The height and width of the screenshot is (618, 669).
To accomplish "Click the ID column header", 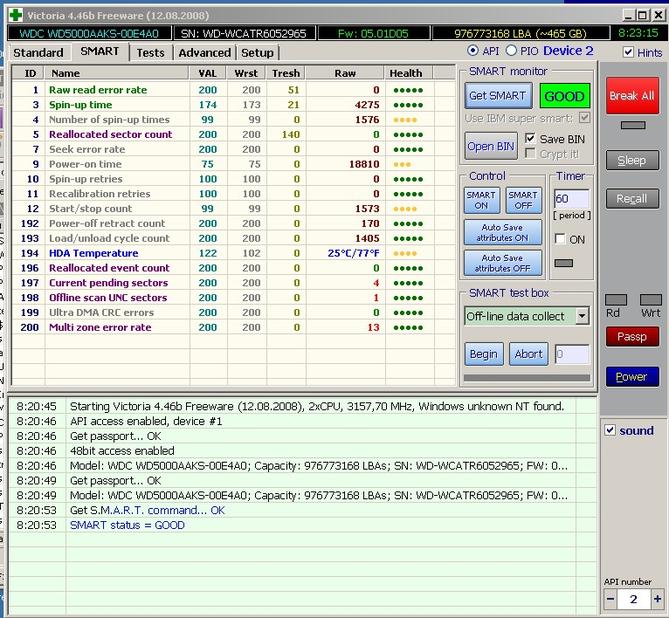I will [x=29, y=73].
